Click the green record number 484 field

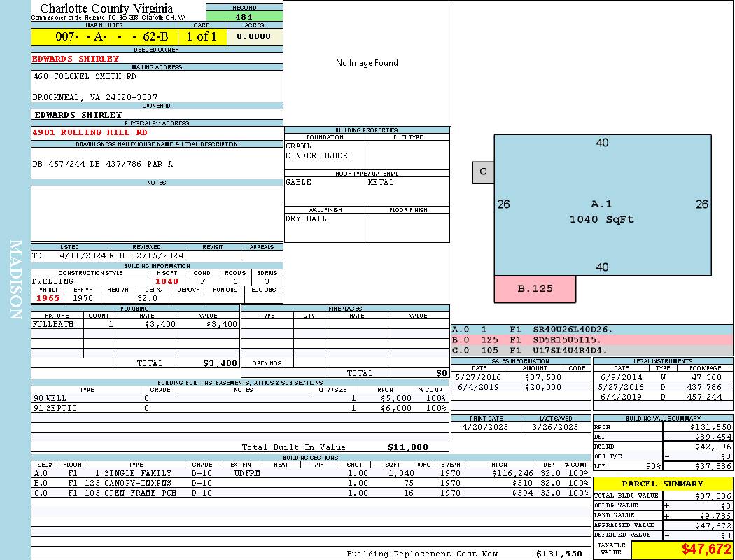pos(244,17)
